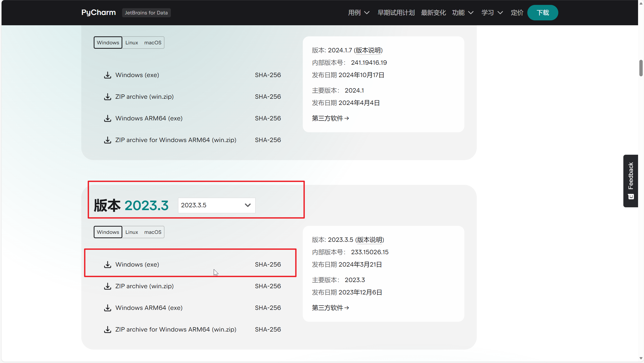Click the page vertical scrollbar thumb

pyautogui.click(x=641, y=68)
